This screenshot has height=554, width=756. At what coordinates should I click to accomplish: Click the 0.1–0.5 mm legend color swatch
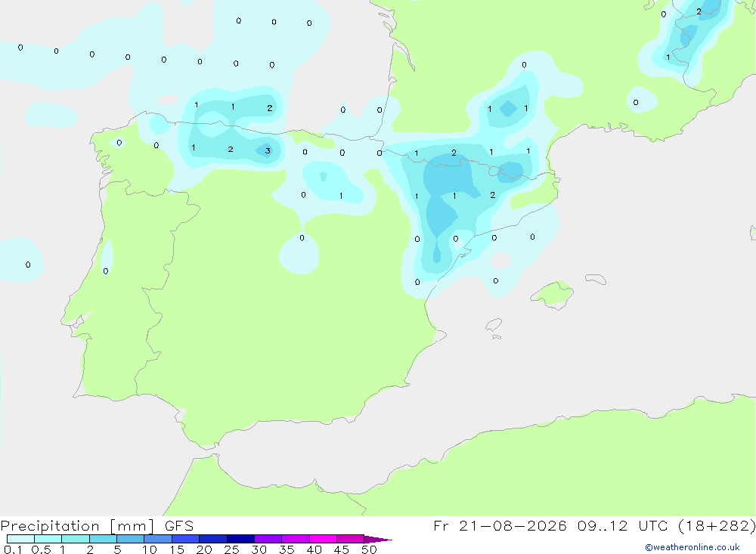tap(20, 539)
